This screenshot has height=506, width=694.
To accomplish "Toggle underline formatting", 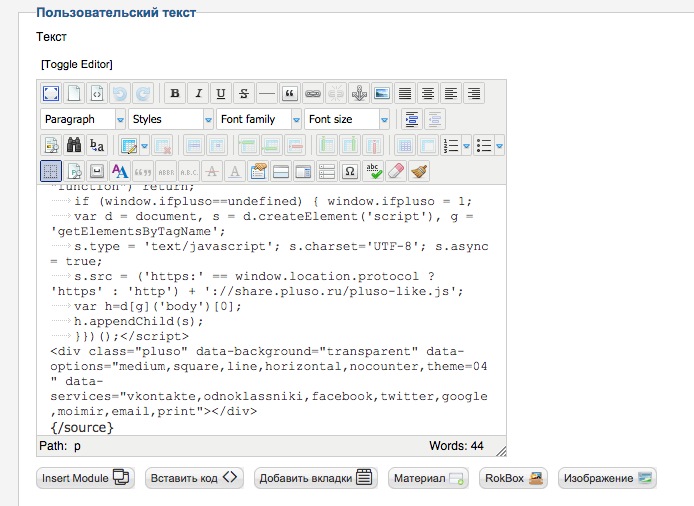I will 221,93.
